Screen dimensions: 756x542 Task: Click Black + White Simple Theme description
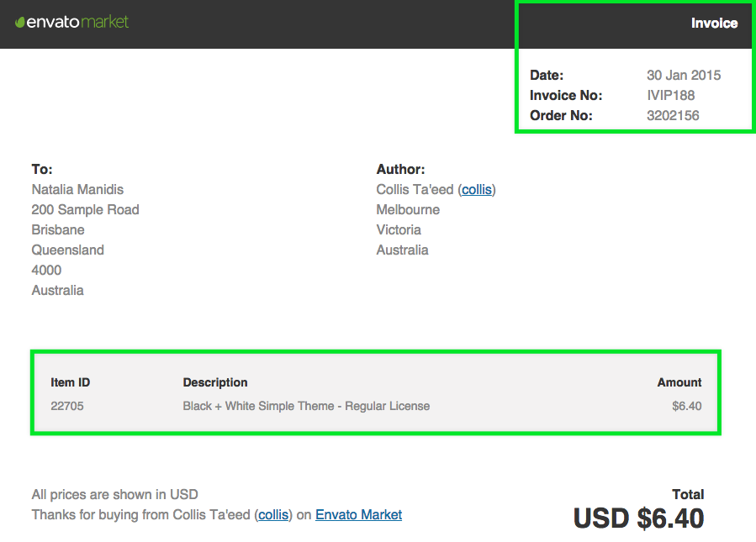(x=306, y=406)
